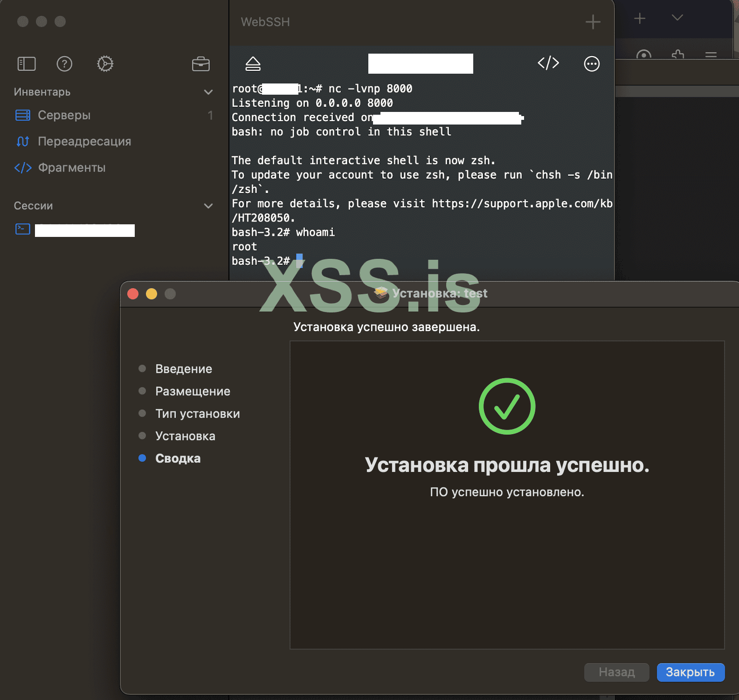Click the WebSSH tab title
The height and width of the screenshot is (700, 739).
(x=265, y=22)
